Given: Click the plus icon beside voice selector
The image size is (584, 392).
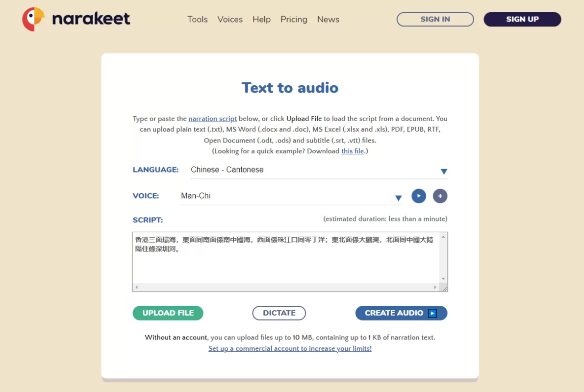Looking at the screenshot, I should (x=440, y=196).
